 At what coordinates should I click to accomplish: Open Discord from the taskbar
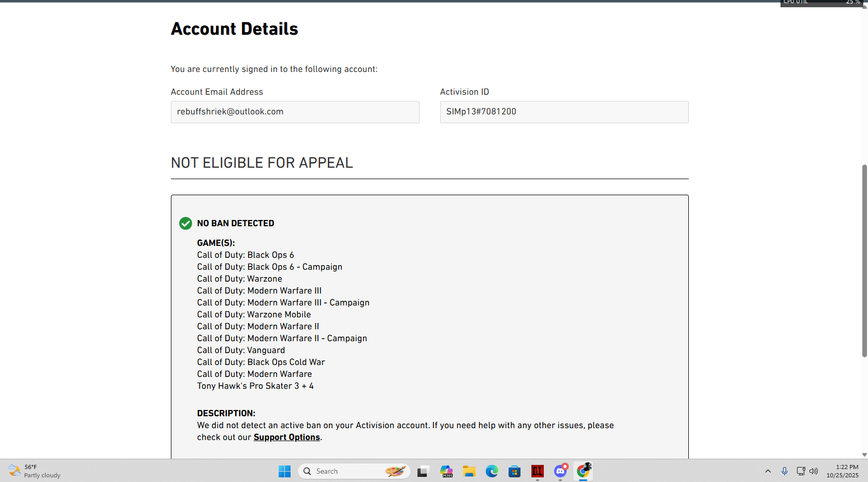(560, 471)
